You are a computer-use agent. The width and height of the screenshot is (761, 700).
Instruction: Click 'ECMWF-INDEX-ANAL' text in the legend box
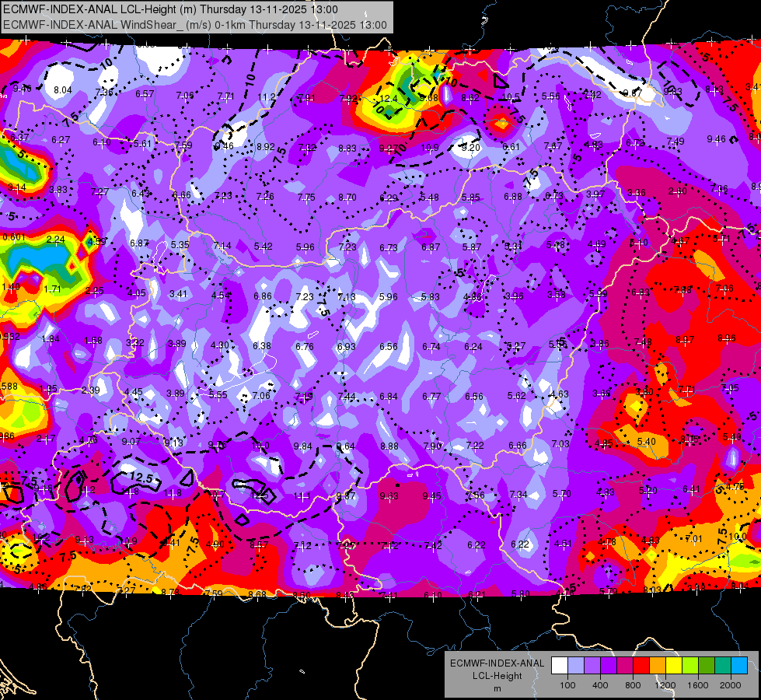click(497, 663)
